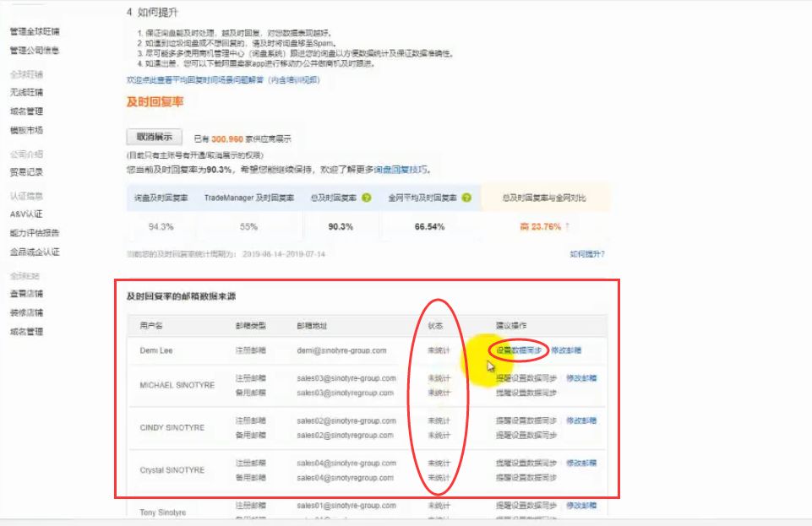Click the 及时回复率 orange heading
Viewport: 812px width, 526px height.
[x=155, y=102]
